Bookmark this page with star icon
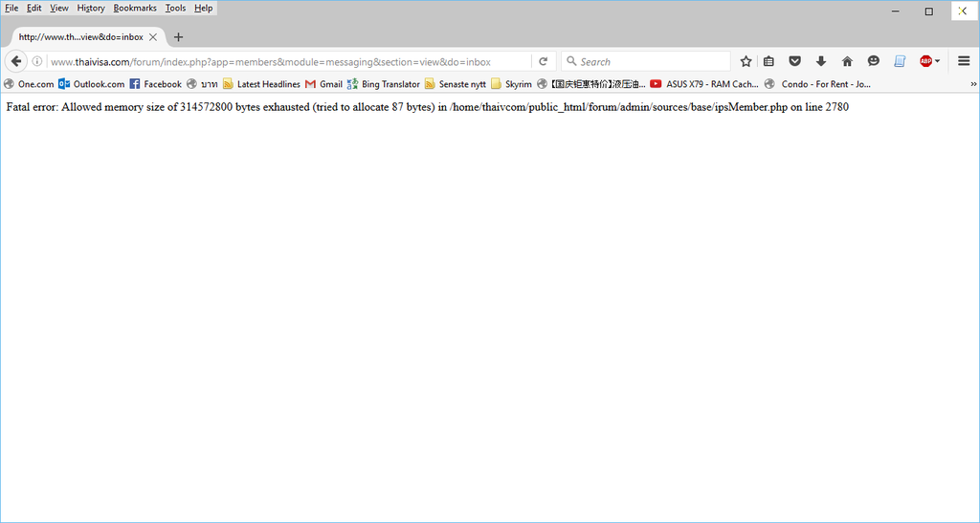980x523 pixels. coord(746,61)
